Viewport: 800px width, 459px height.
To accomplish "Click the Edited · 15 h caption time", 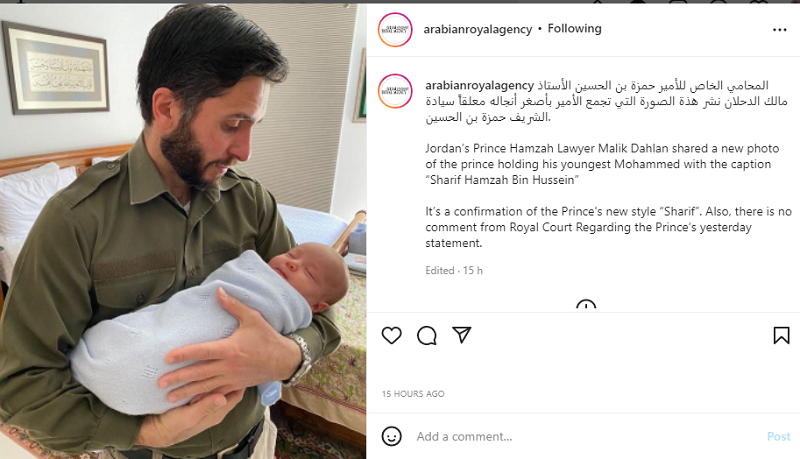I will tap(454, 270).
